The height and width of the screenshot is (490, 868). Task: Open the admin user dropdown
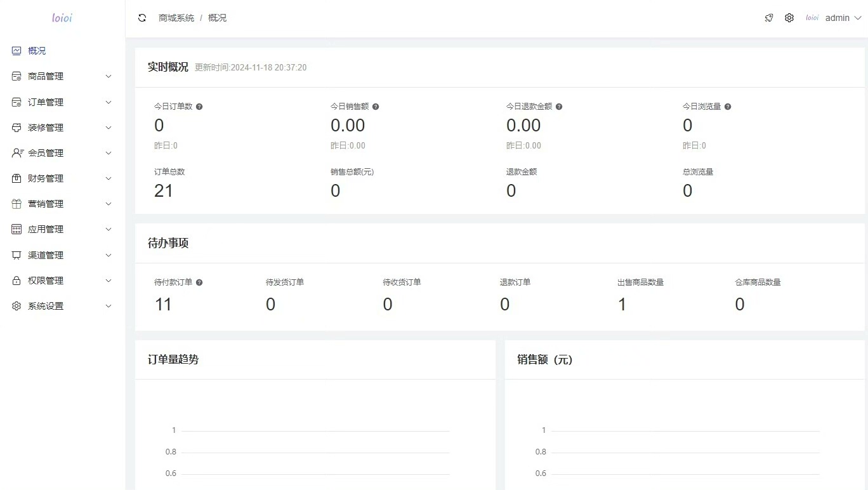843,18
